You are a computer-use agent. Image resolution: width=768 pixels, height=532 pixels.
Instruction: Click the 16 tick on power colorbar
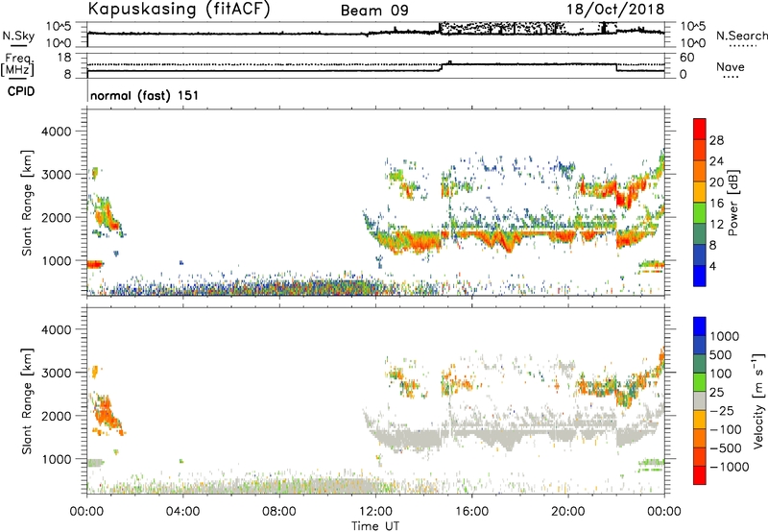[x=716, y=204]
